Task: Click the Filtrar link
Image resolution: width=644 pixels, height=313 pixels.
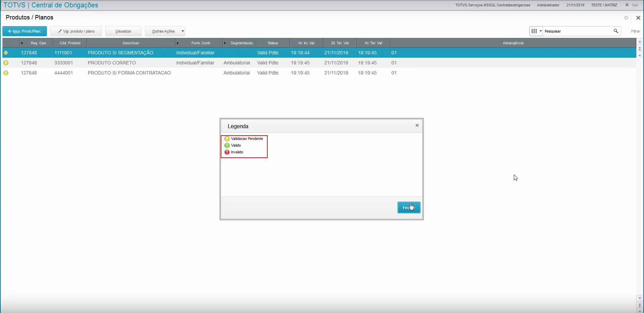Action: point(636,31)
